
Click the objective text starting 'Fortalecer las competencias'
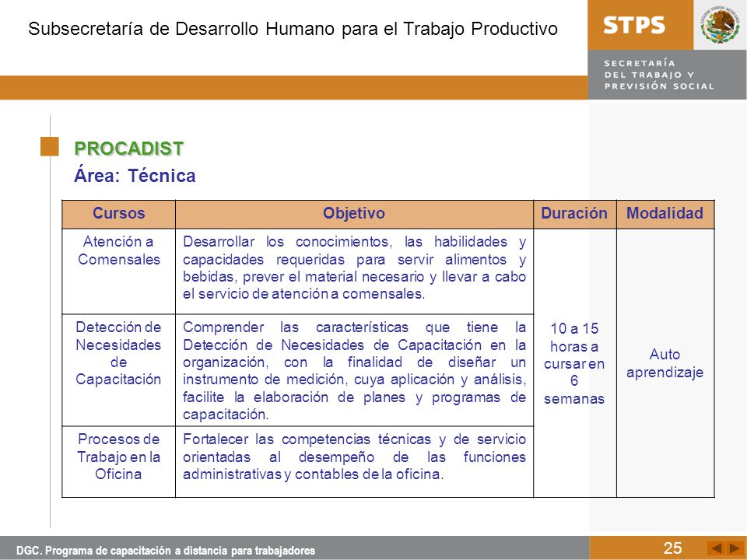pyautogui.click(x=354, y=457)
